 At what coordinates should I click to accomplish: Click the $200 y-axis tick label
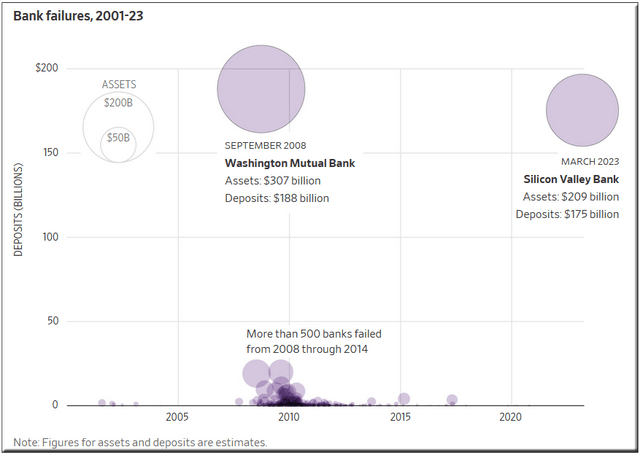47,68
